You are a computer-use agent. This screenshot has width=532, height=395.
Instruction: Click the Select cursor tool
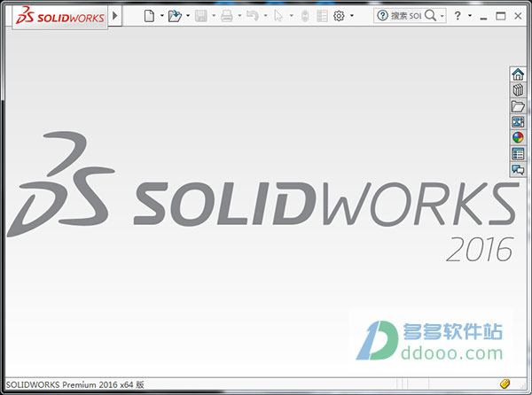pos(278,16)
